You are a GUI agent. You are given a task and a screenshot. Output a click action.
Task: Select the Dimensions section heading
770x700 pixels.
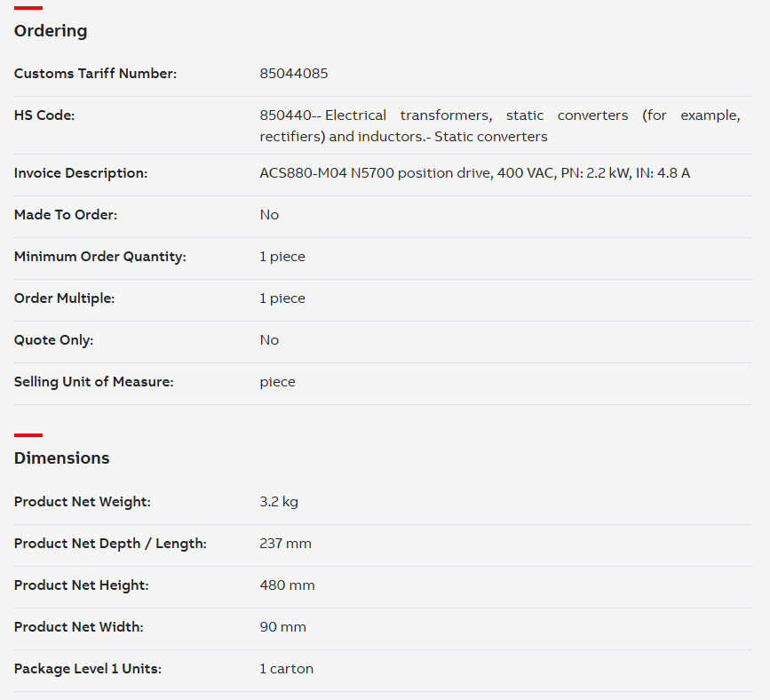click(x=62, y=457)
